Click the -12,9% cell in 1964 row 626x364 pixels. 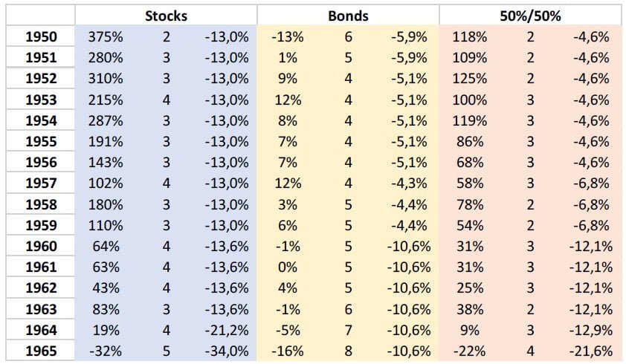(x=592, y=328)
